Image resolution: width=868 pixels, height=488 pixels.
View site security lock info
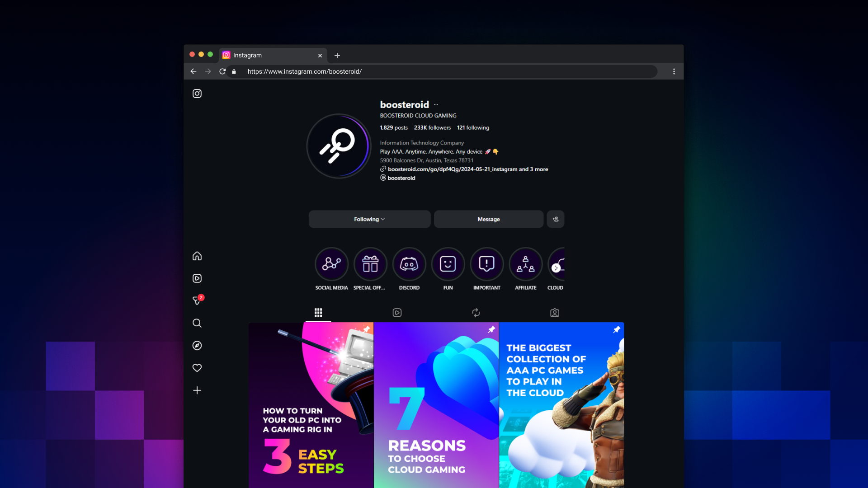point(234,71)
